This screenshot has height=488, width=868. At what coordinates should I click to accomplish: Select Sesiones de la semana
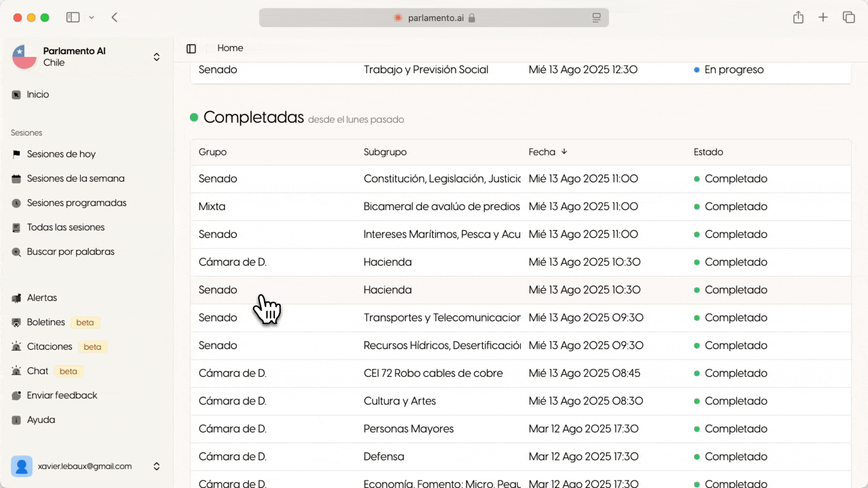[x=75, y=178]
